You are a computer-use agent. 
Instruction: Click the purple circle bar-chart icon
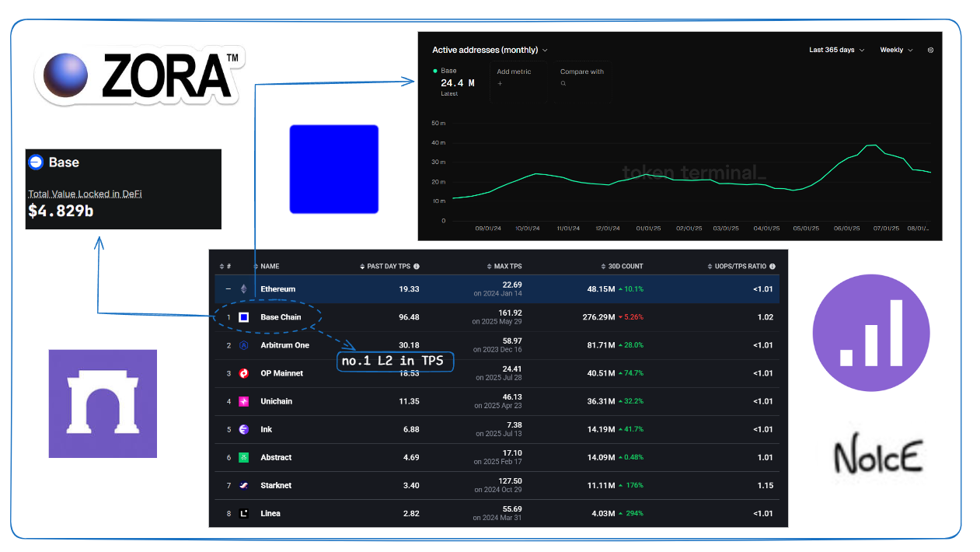pyautogui.click(x=871, y=333)
